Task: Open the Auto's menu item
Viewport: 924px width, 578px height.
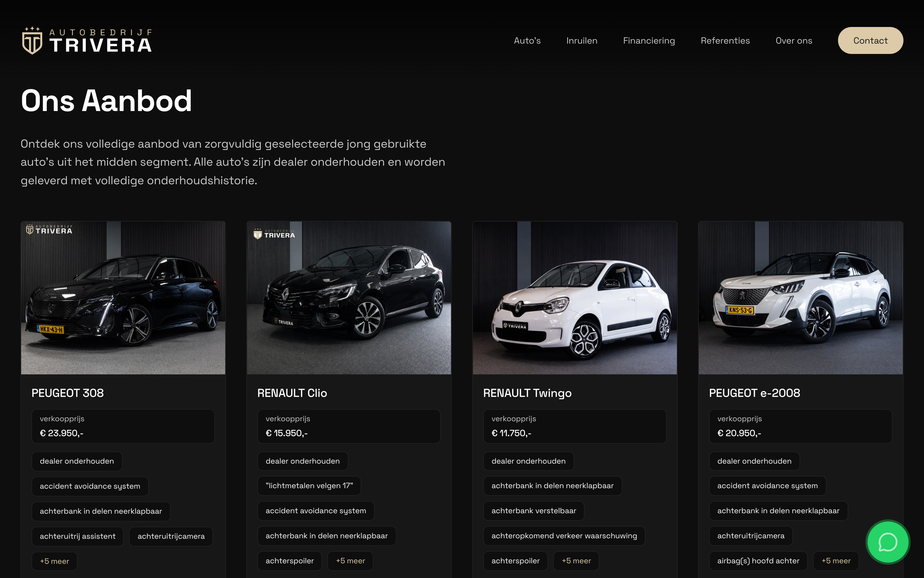Action: pos(527,40)
